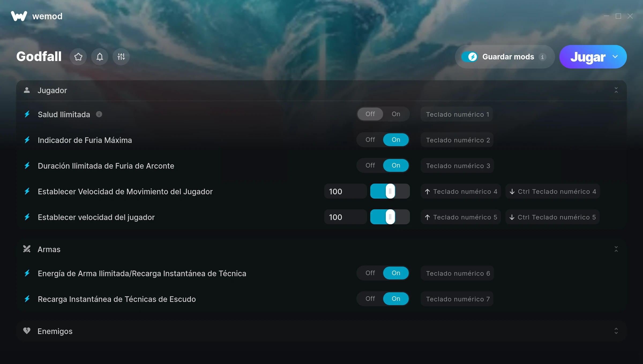Click decrease hotkey Ctrl Teclado numérico 5
Image resolution: width=643 pixels, height=364 pixels.
click(552, 217)
